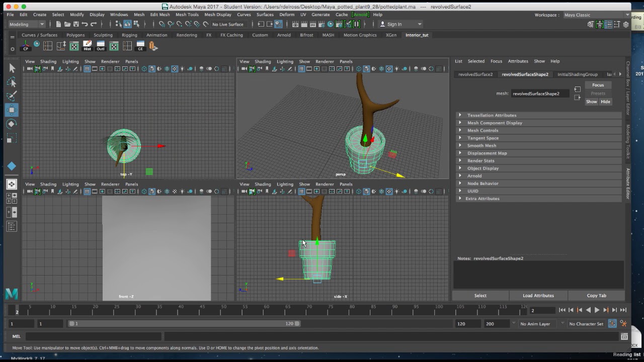Select the Rotate tool in toolbox

pyautogui.click(x=12, y=124)
